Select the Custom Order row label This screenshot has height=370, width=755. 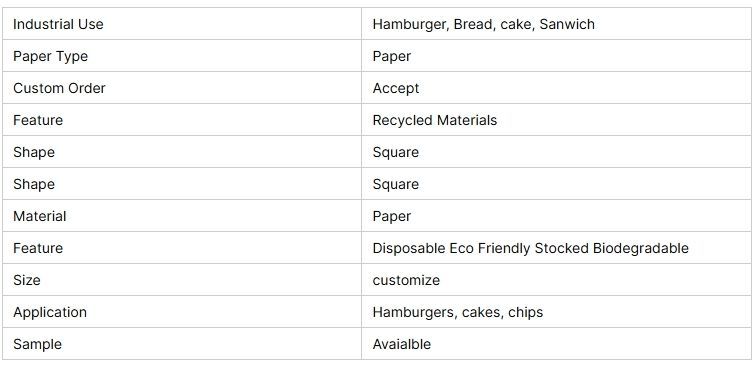coord(59,88)
